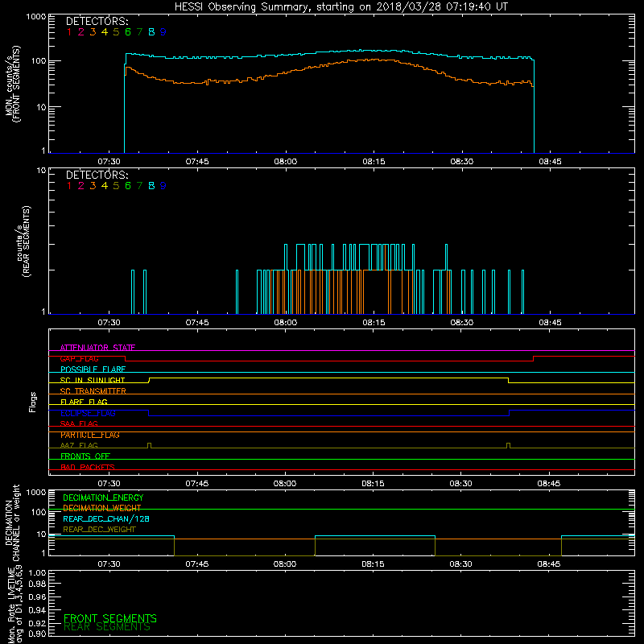This screenshot has height=644, width=644.
Task: Click the SC_IN_SUNLIGHT flag label
Action: 93,380
